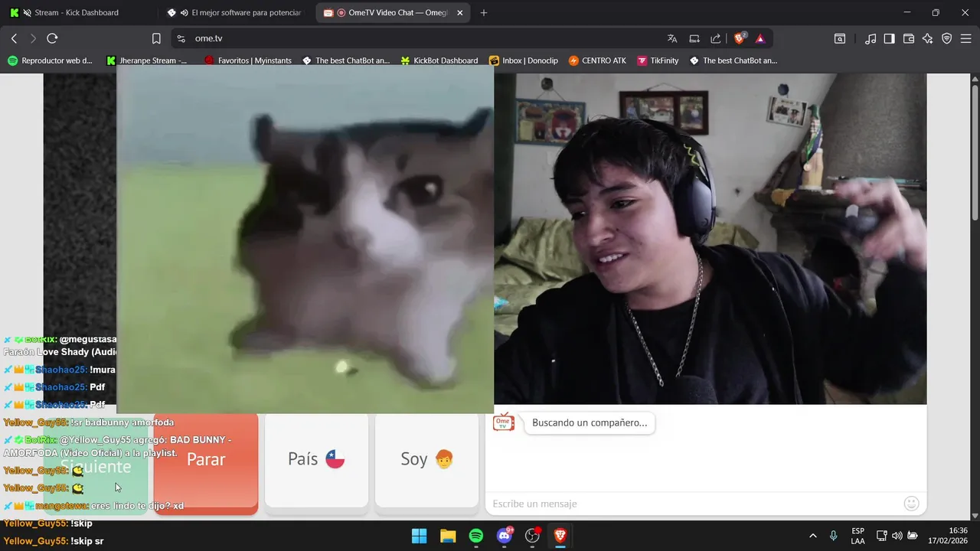Open site settings icon beside ome.tv address
This screenshot has width=980, height=551.
pos(181,38)
